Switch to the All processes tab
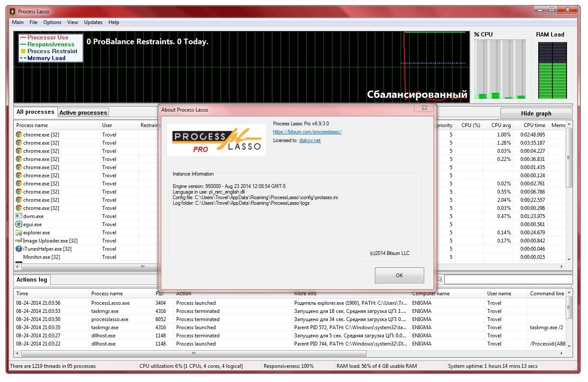Viewport: 588px width, 382px height. point(35,112)
